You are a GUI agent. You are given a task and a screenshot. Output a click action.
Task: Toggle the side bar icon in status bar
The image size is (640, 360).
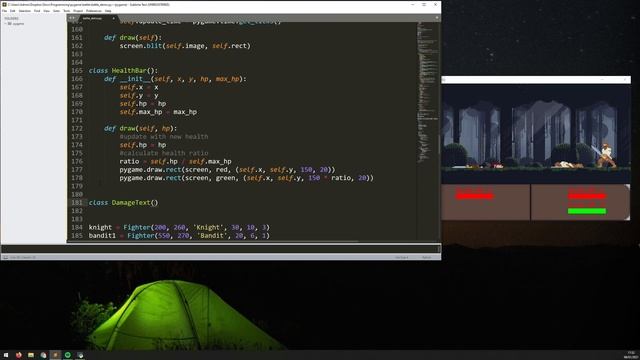click(x=5, y=257)
